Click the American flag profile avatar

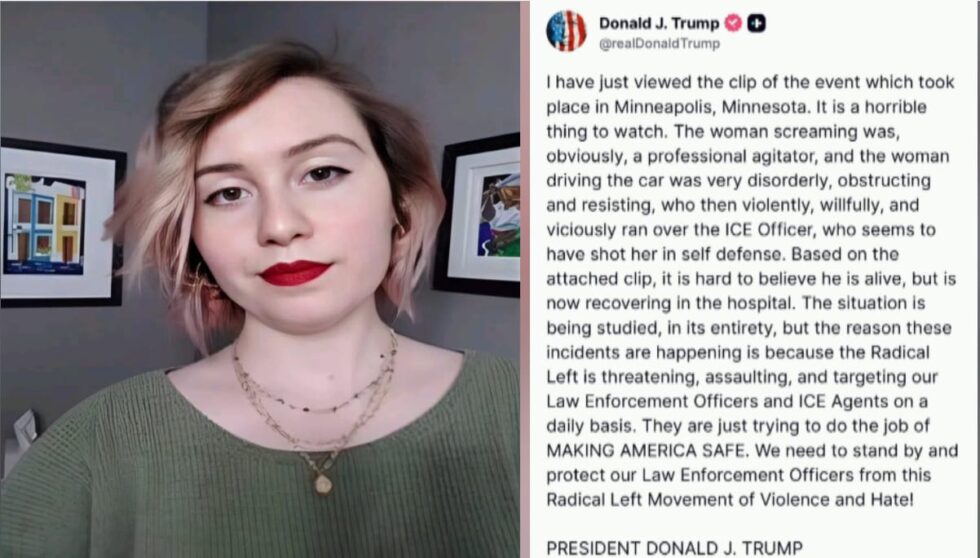pos(566,31)
